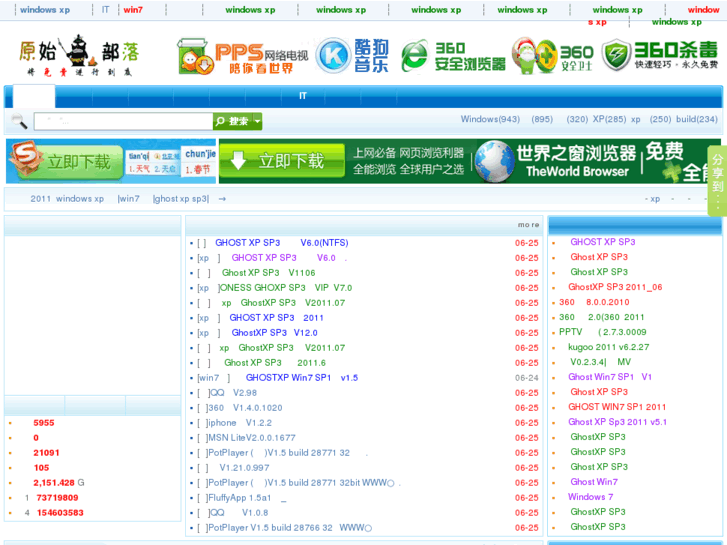This screenshot has width=727, height=545.
Task: Open the (895) tag link
Action: click(542, 119)
